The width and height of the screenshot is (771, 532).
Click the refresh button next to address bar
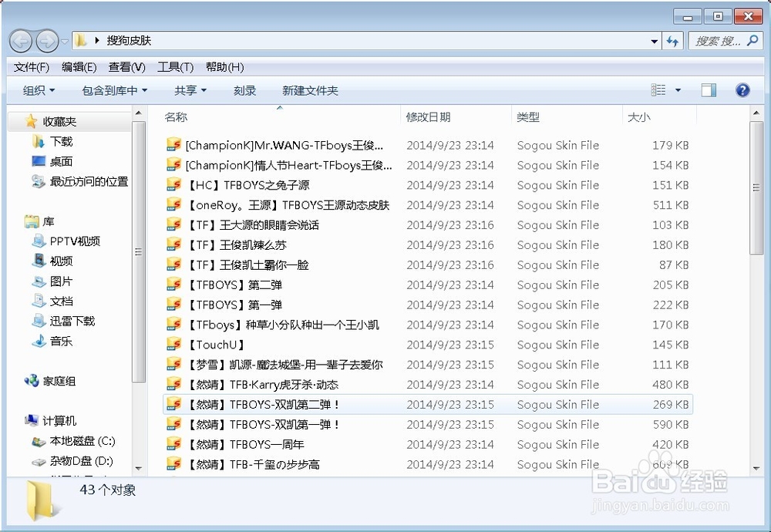click(672, 41)
